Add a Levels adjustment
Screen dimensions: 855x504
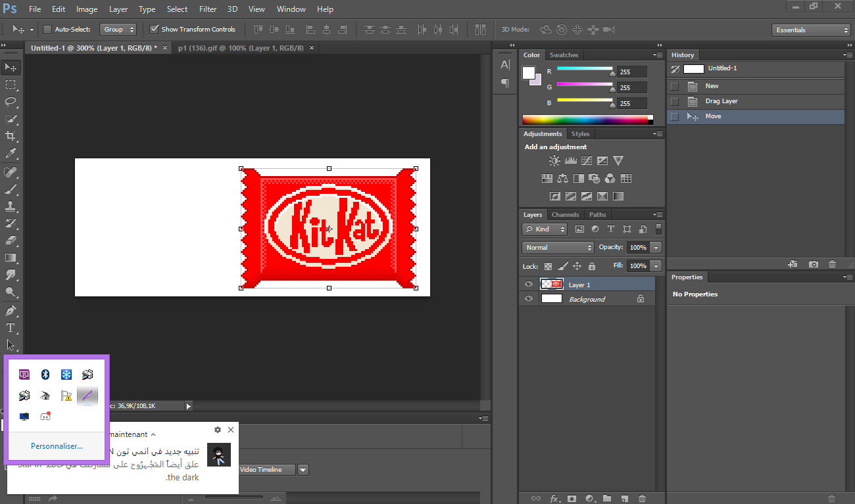coord(571,160)
